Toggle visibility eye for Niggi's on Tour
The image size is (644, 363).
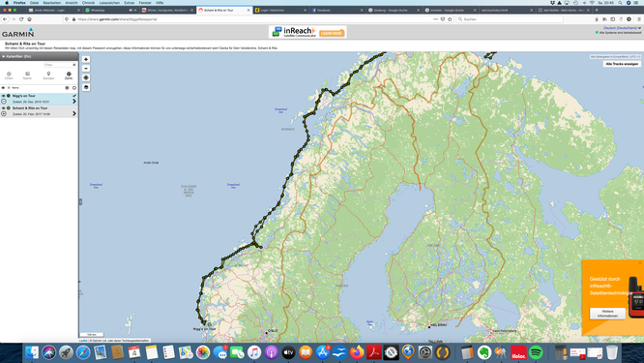click(3, 96)
